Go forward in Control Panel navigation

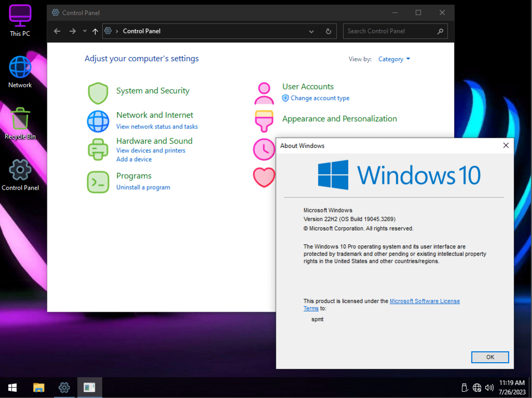[x=72, y=31]
